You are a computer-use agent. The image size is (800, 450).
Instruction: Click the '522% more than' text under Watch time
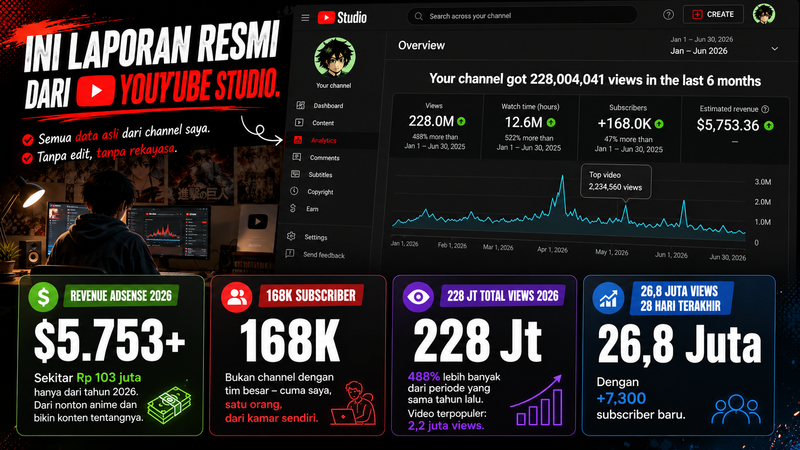tap(529, 138)
